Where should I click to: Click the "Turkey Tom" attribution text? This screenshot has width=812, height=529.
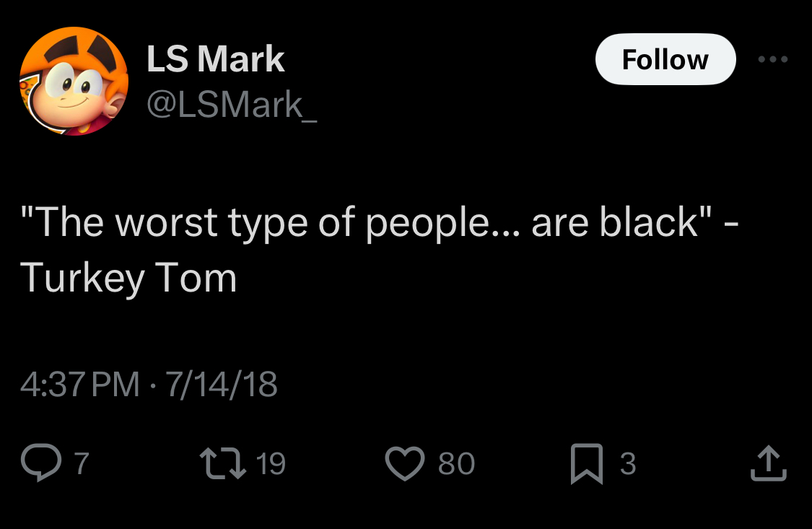tap(128, 278)
